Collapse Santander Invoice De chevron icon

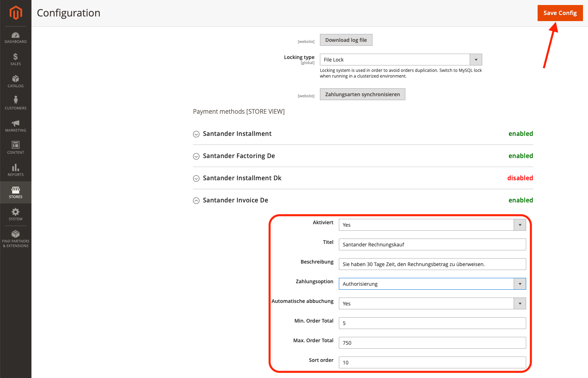pos(196,201)
